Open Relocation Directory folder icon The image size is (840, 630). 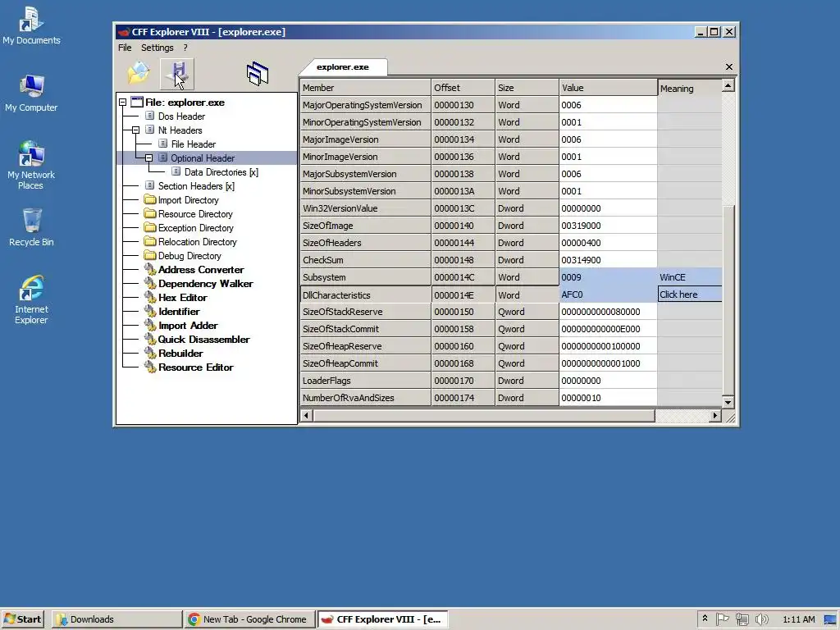[150, 242]
